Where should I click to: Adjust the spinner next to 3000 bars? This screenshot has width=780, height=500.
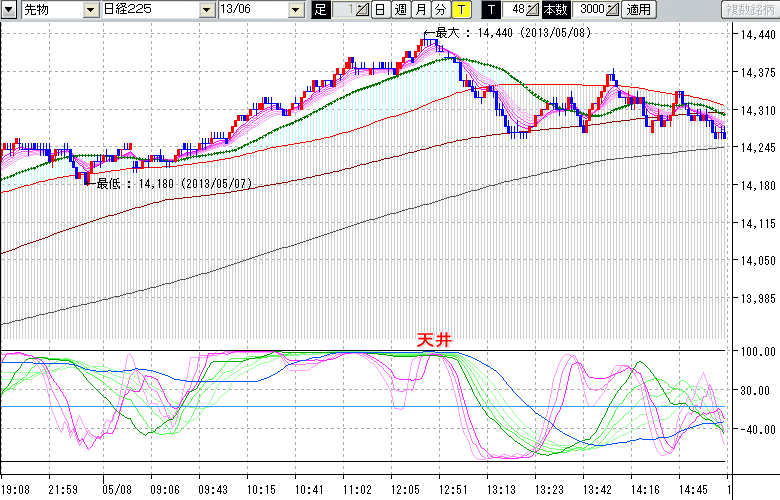(x=613, y=10)
